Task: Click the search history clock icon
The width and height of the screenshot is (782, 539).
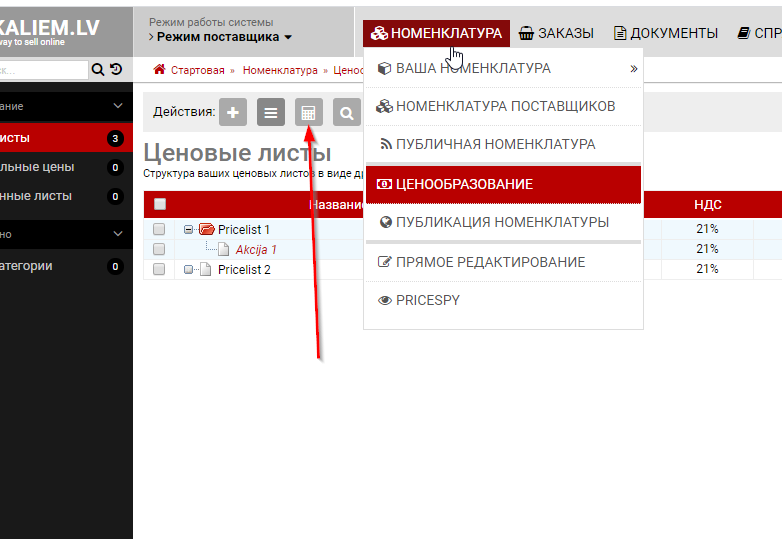Action: point(116,70)
